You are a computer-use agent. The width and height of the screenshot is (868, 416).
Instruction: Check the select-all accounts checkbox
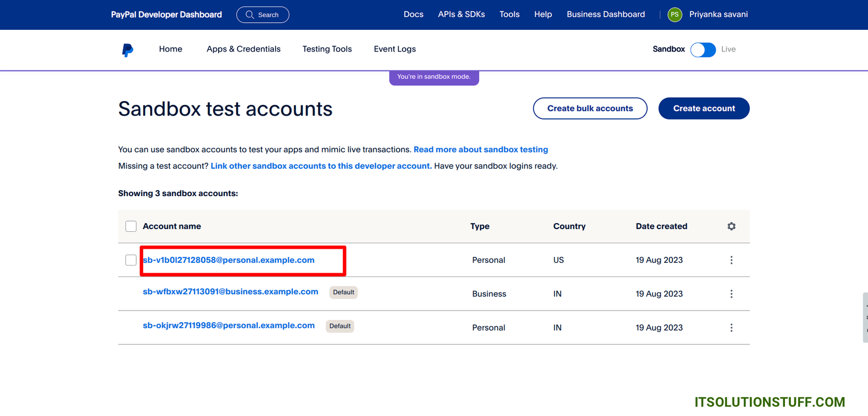(131, 226)
